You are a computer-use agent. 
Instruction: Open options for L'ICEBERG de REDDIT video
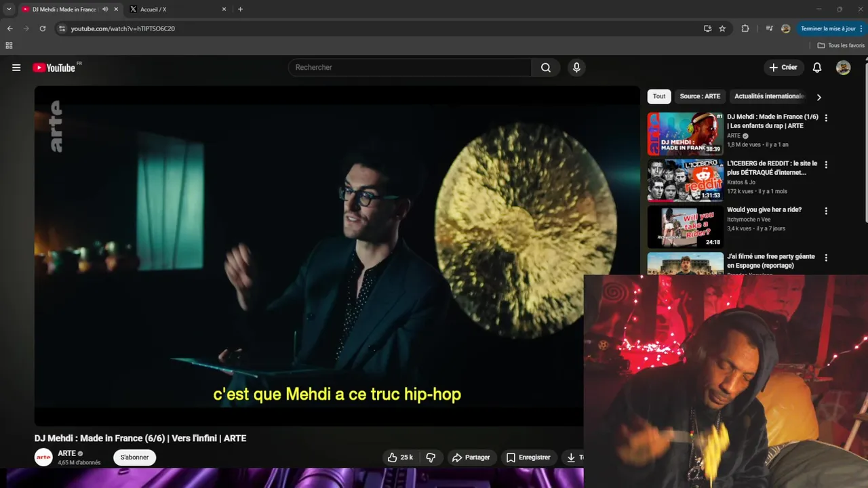pyautogui.click(x=826, y=165)
